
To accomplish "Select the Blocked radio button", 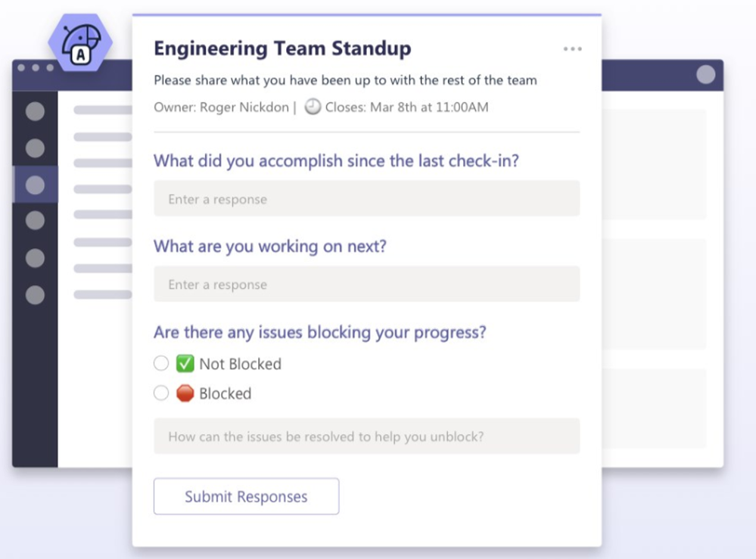I will tap(161, 393).
